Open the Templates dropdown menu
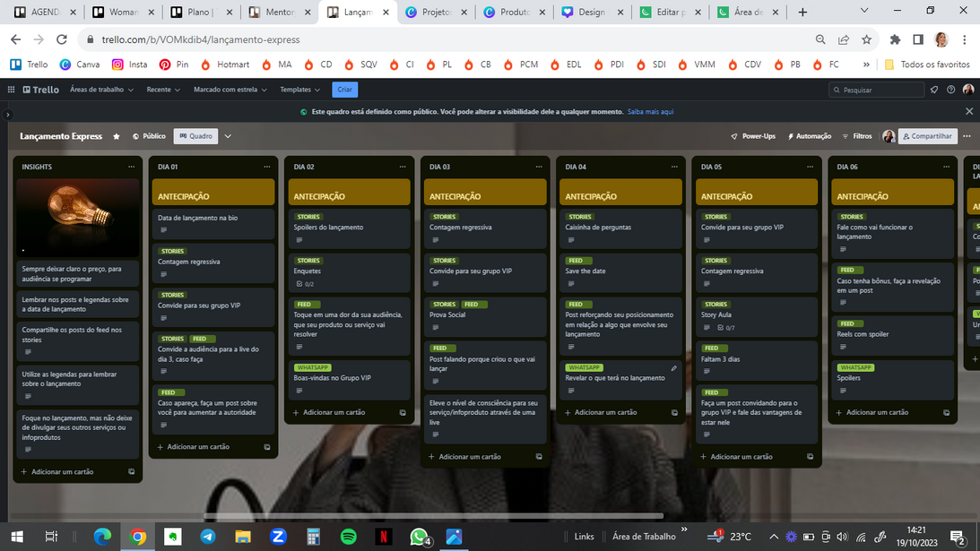The image size is (980, 551). tap(299, 90)
